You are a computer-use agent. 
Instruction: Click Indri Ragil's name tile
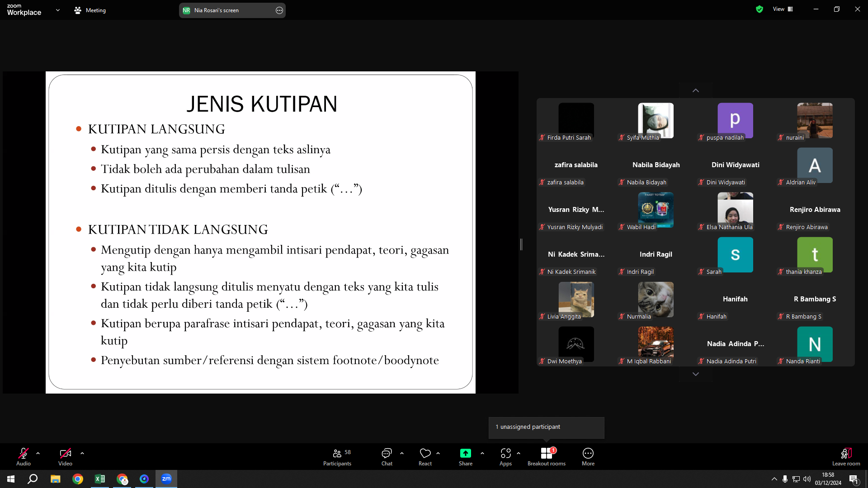pos(656,255)
